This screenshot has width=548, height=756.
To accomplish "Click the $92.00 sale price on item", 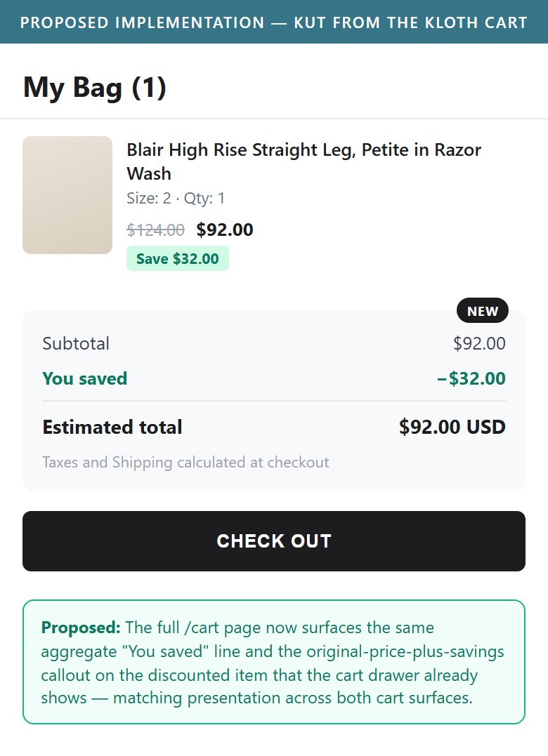I will click(x=225, y=230).
